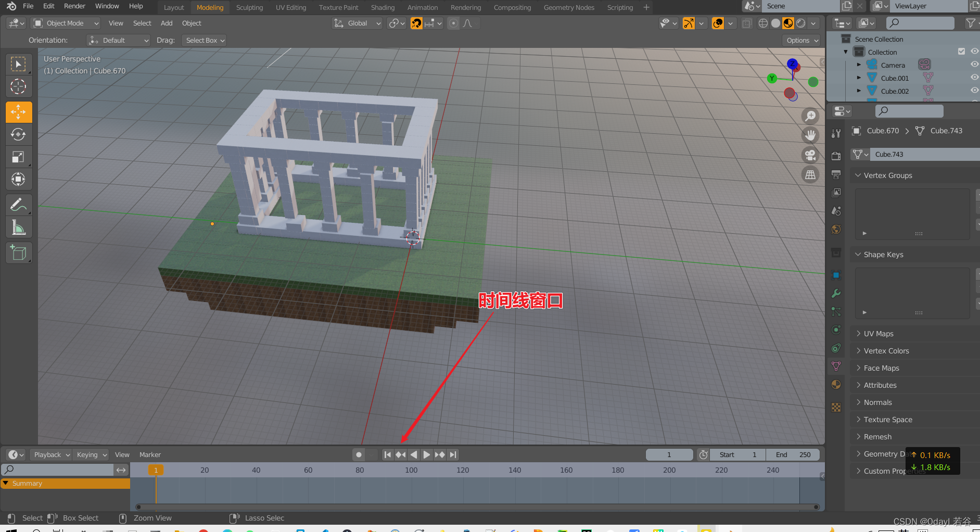Hide Cube.001 using its eye toggle
This screenshot has height=532, width=980.
[x=974, y=77]
